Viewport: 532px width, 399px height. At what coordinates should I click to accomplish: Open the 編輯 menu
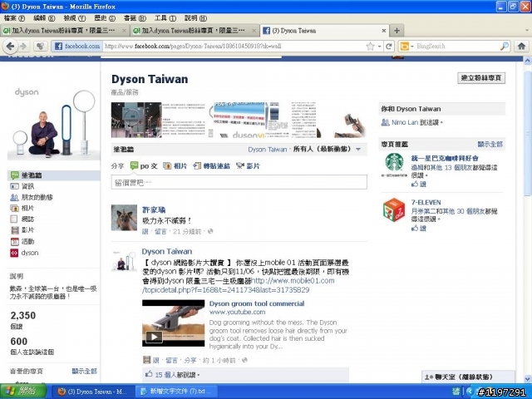pyautogui.click(x=44, y=18)
